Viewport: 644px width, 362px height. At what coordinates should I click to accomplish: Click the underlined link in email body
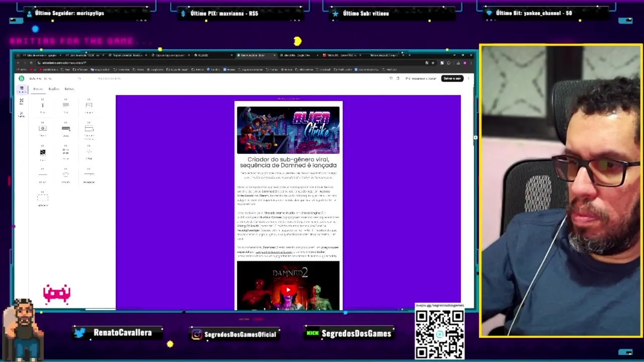tap(274, 252)
